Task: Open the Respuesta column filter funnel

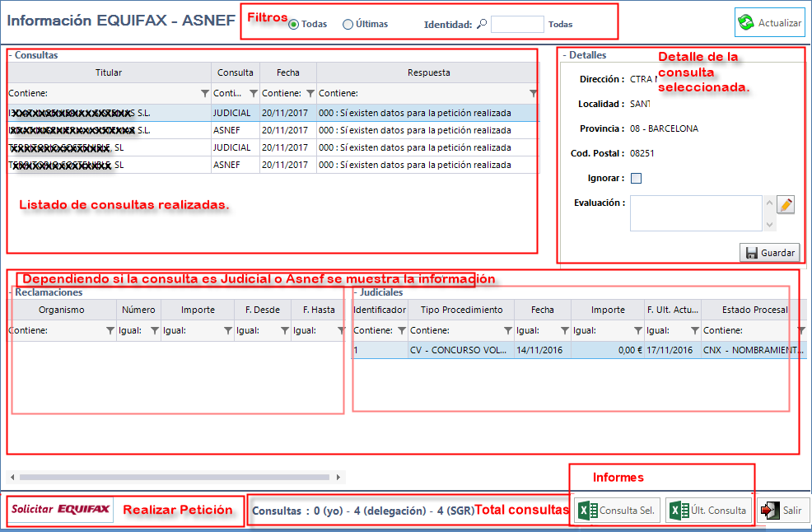Action: click(533, 93)
